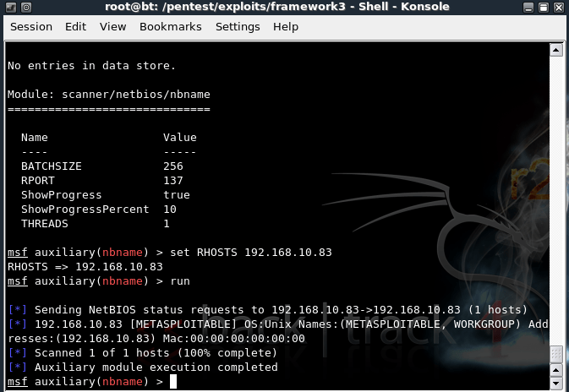
Task: Click the second up arrow above the scrollbar down arrow
Action: click(x=556, y=370)
